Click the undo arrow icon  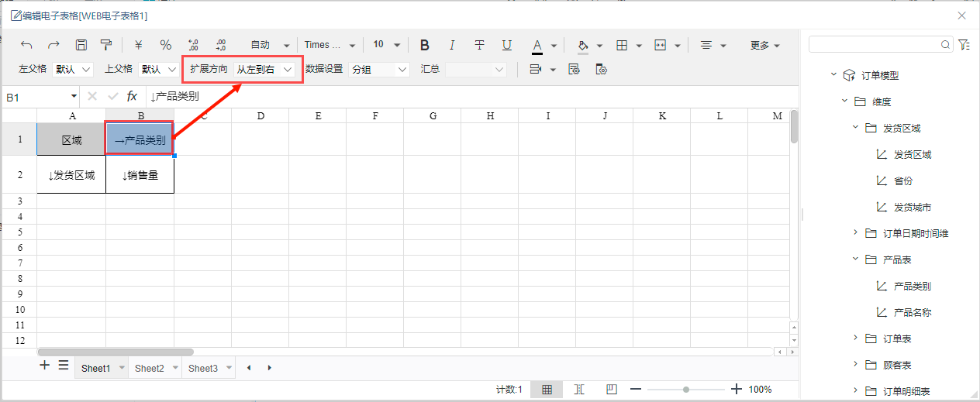point(27,45)
